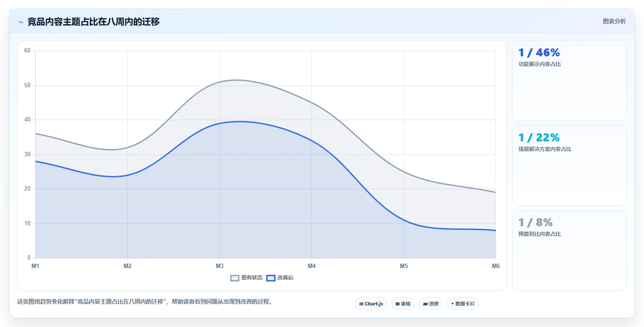Click the 图表分析 label in the header
The height and width of the screenshot is (327, 644).
click(x=614, y=21)
